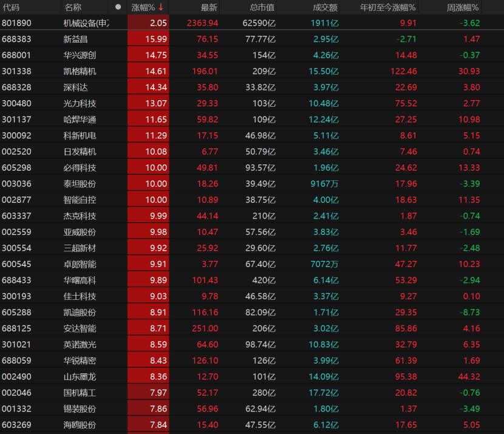Image resolution: width=504 pixels, height=434 pixels.
Task: Click stock code 002490
Action: (16, 376)
